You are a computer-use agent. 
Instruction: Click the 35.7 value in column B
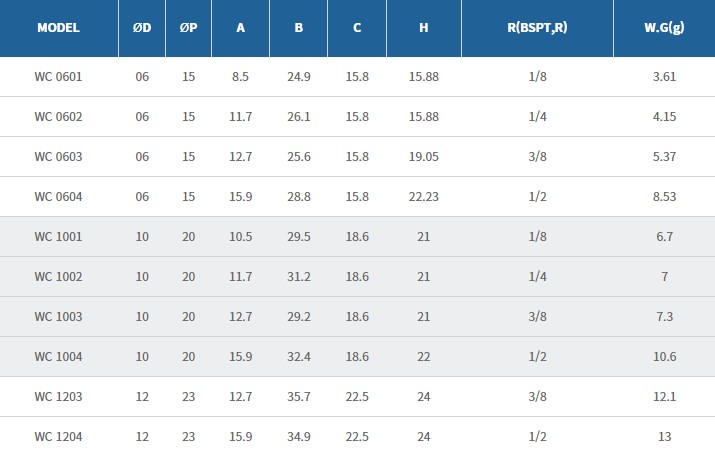299,396
